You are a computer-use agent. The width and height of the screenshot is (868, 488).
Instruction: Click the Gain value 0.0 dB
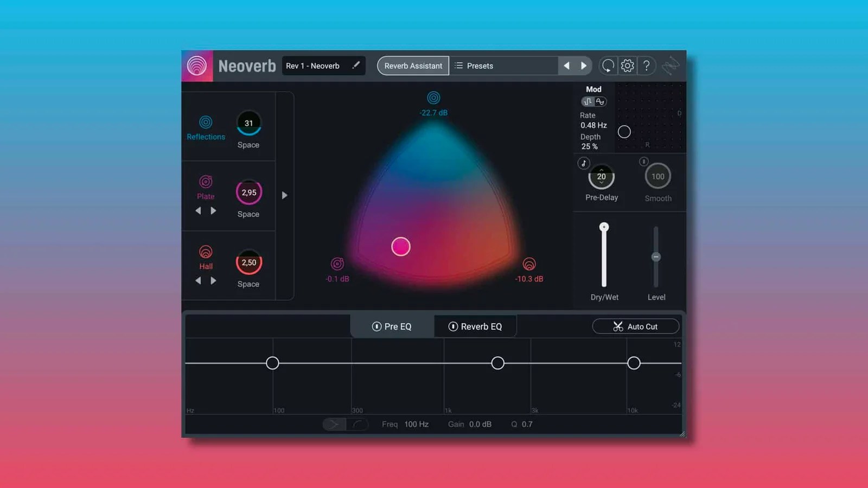480,424
